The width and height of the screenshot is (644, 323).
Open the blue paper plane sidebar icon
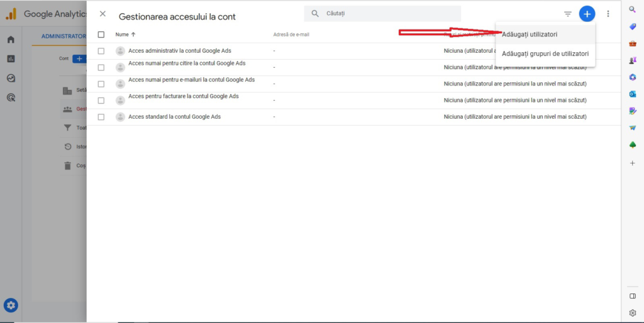[633, 128]
